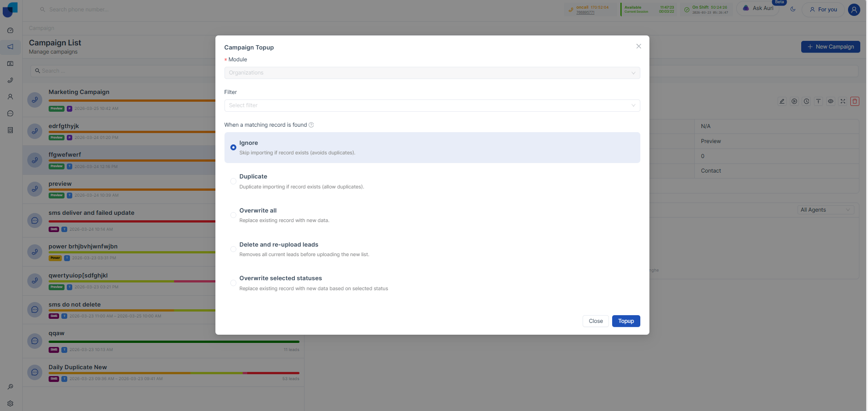Toggle dark mode moon icon
Viewport: 868px width, 411px height.
[793, 9]
